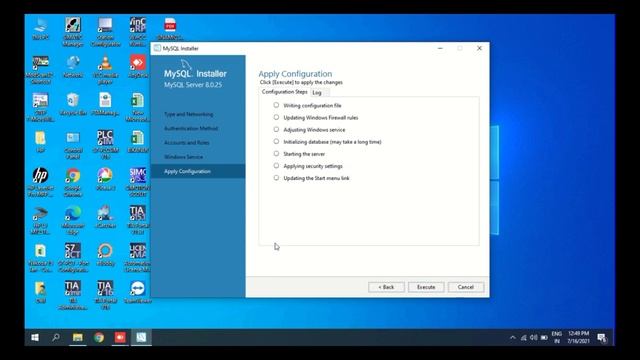This screenshot has width=640, height=360.
Task: Minimize the MySQL Installer window
Action: click(440, 48)
